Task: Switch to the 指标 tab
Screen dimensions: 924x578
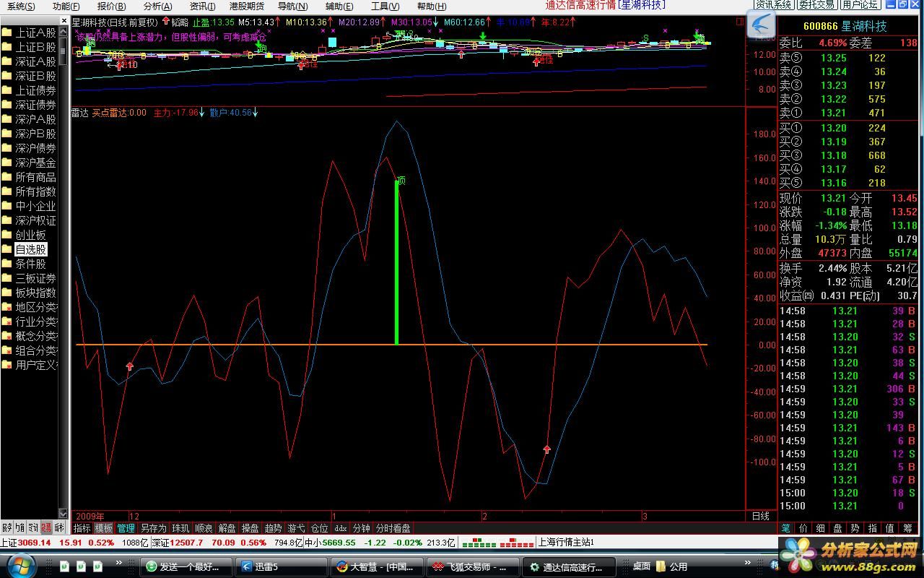Action: click(82, 528)
